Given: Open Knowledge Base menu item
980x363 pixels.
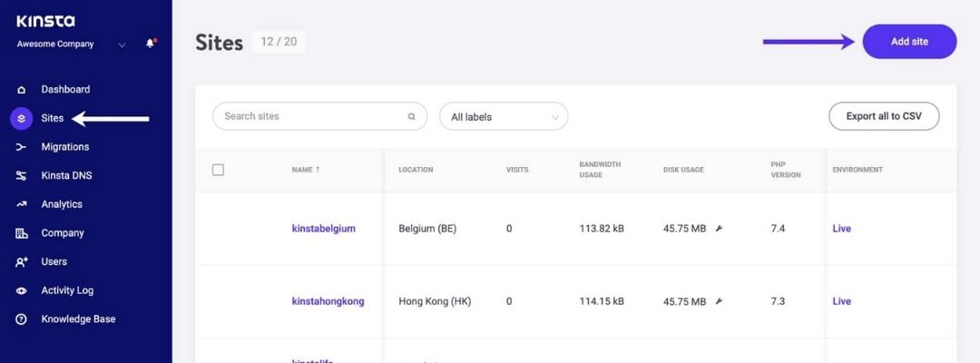Looking at the screenshot, I should coord(78,319).
